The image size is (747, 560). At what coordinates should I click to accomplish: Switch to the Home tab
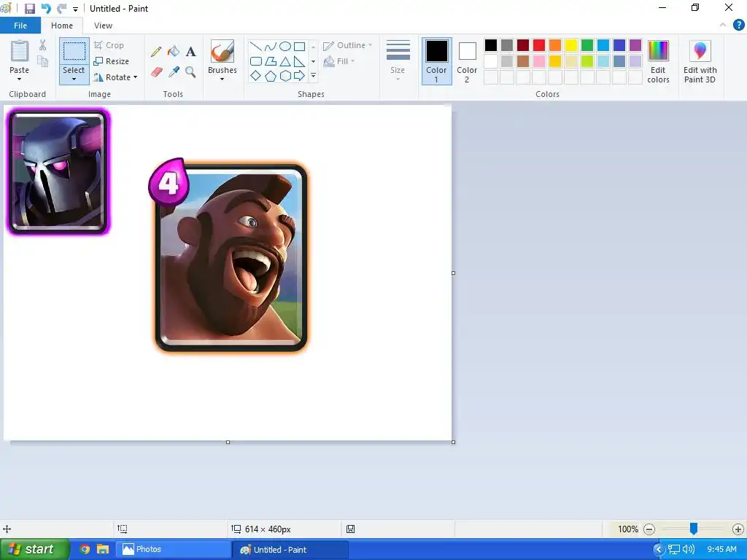pos(62,26)
